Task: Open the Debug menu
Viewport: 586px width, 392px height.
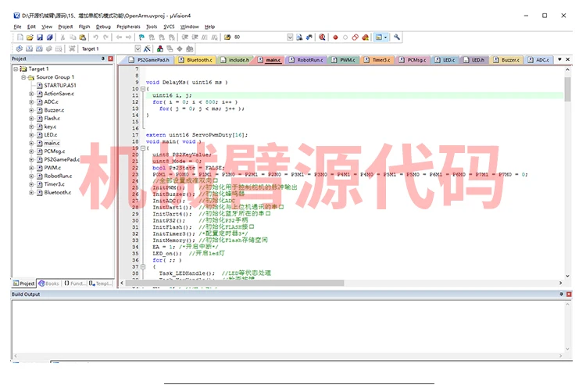Action: [x=103, y=27]
